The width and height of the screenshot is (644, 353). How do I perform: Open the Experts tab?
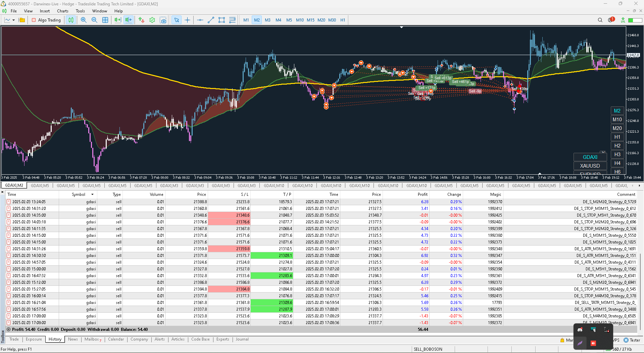click(x=223, y=340)
